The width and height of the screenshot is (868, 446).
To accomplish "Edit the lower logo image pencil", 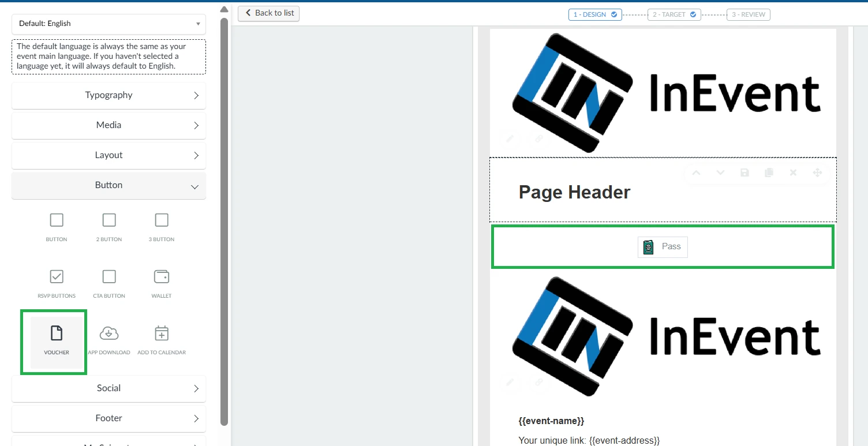I will pyautogui.click(x=510, y=382).
